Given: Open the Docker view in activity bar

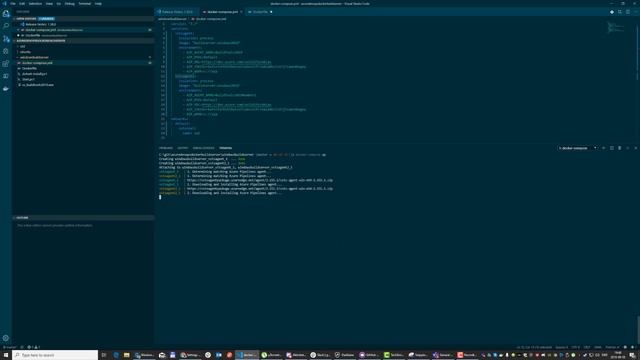Looking at the screenshot, I should (6, 89).
